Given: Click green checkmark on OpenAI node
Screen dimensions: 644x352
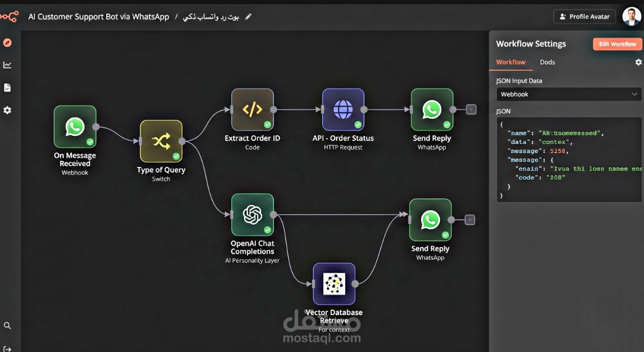Looking at the screenshot, I should tap(267, 230).
